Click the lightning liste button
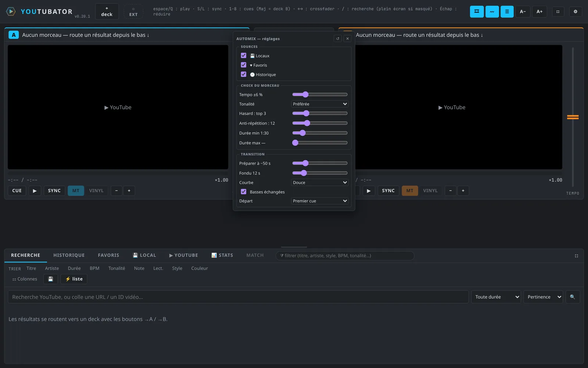The width and height of the screenshot is (588, 368). [x=74, y=279]
